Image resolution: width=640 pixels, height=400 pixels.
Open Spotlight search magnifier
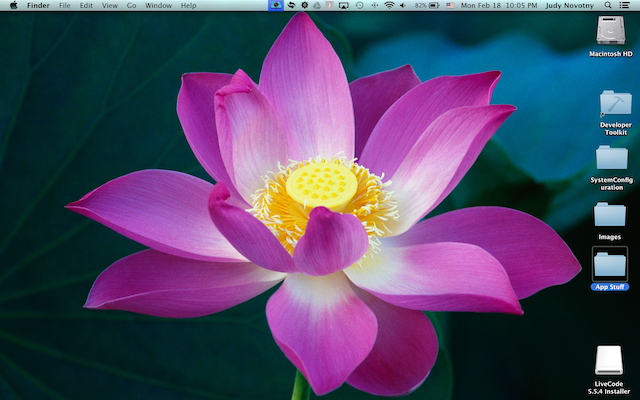click(x=608, y=5)
